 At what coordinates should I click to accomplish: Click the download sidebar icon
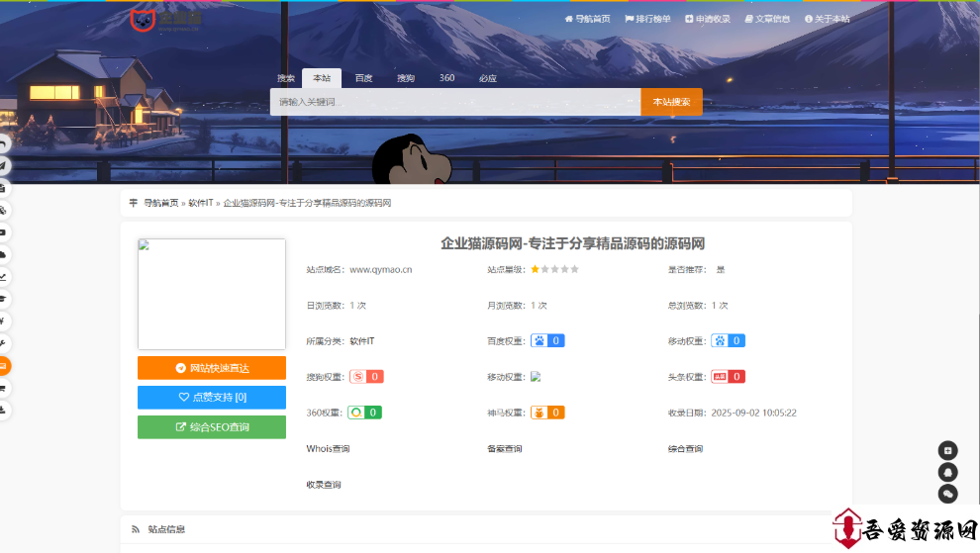coord(4,411)
